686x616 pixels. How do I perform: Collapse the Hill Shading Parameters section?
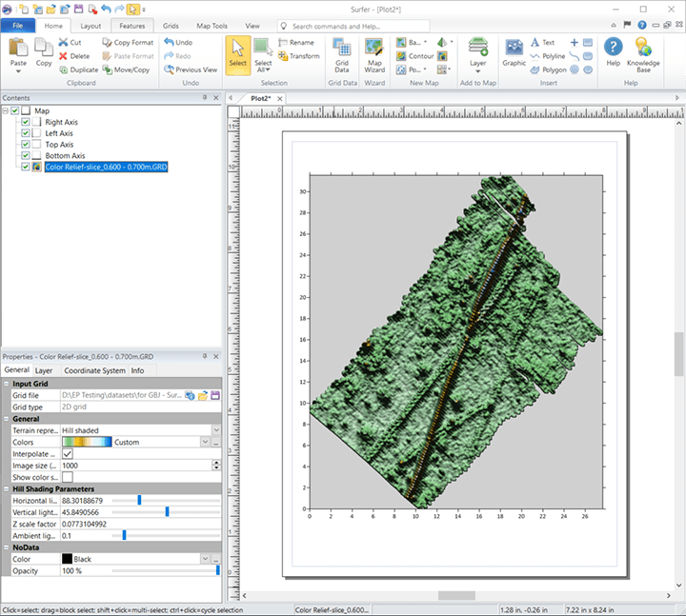6,489
